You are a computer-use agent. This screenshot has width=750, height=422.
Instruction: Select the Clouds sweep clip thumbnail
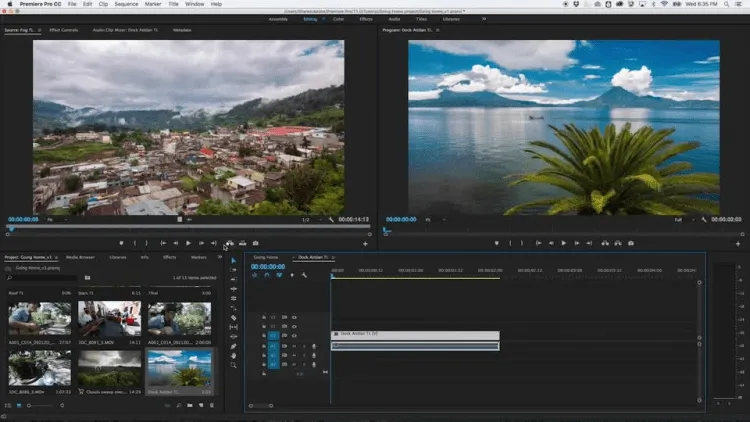pyautogui.click(x=110, y=368)
